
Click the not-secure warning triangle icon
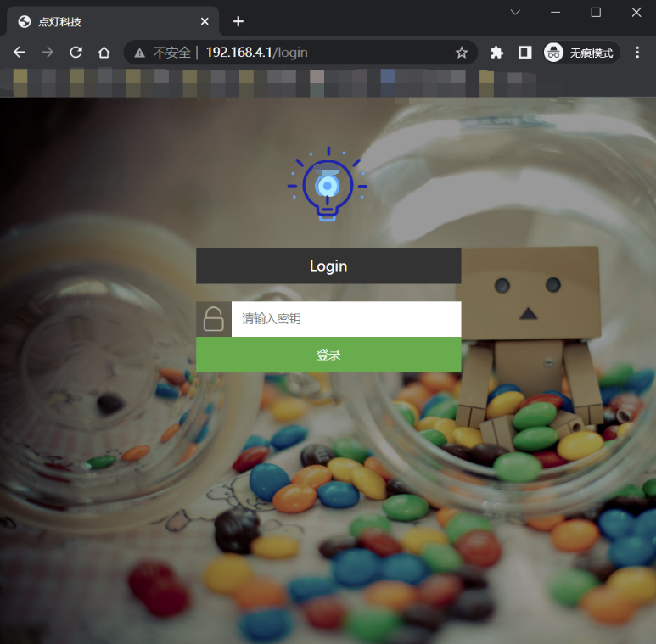click(x=139, y=53)
